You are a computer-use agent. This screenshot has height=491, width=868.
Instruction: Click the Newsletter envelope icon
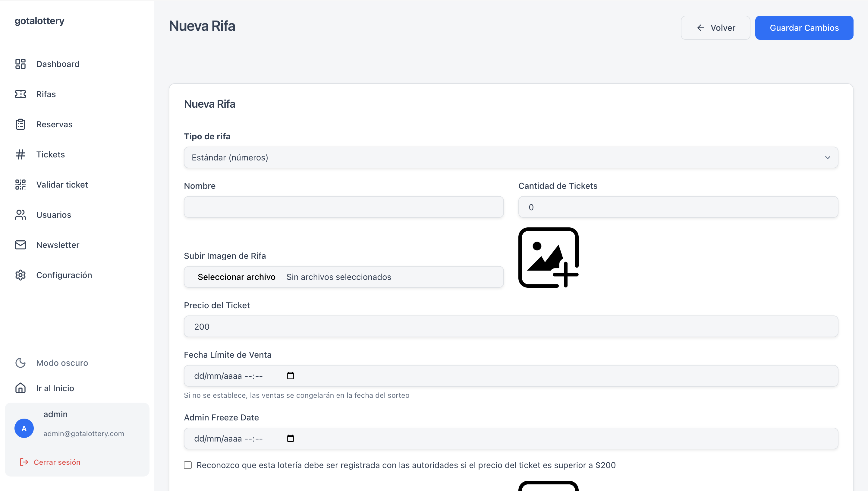[x=20, y=245]
